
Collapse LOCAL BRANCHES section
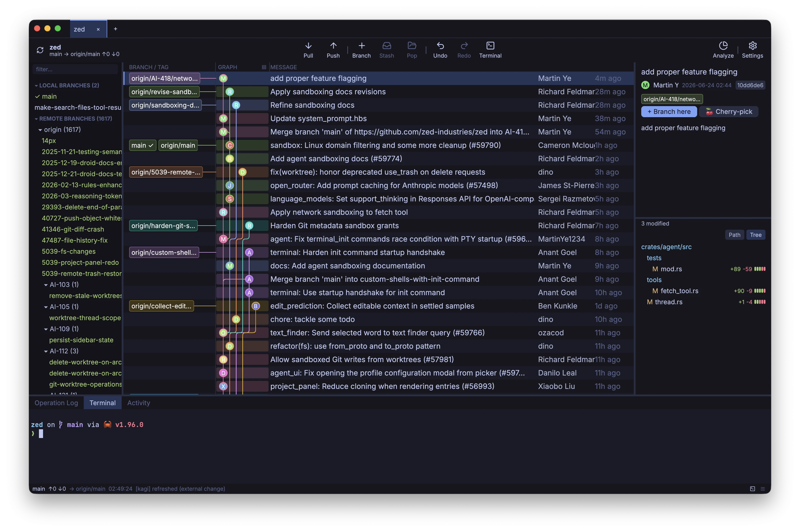tap(36, 85)
